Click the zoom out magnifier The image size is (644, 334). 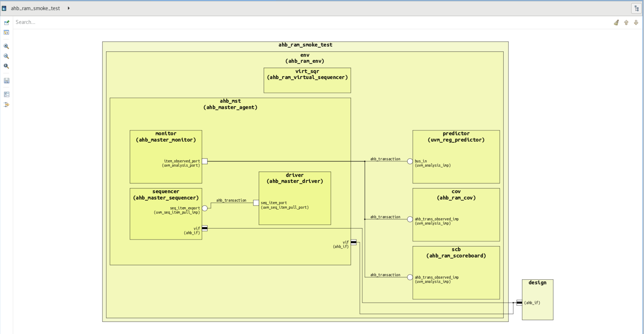(x=7, y=56)
